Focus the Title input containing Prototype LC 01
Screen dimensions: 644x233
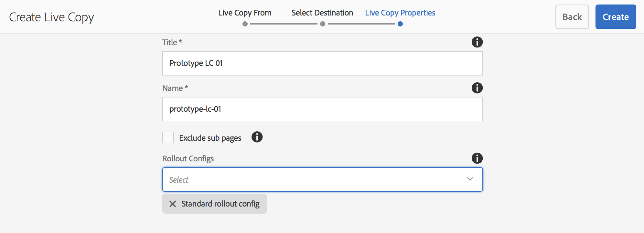click(322, 63)
